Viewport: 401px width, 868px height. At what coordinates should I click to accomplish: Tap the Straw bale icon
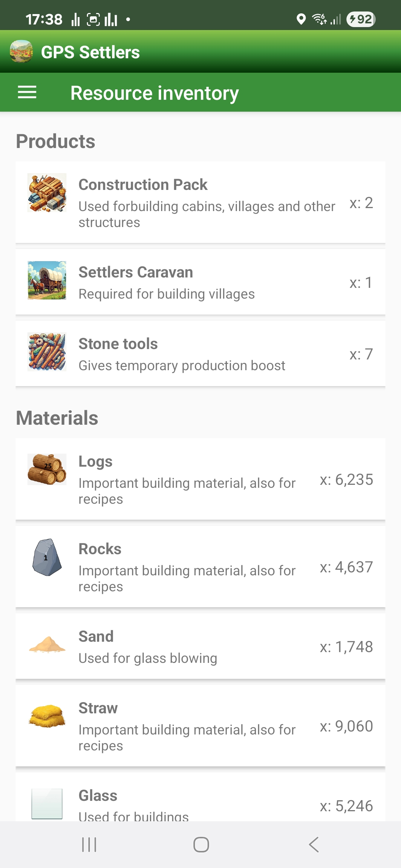[x=47, y=716]
